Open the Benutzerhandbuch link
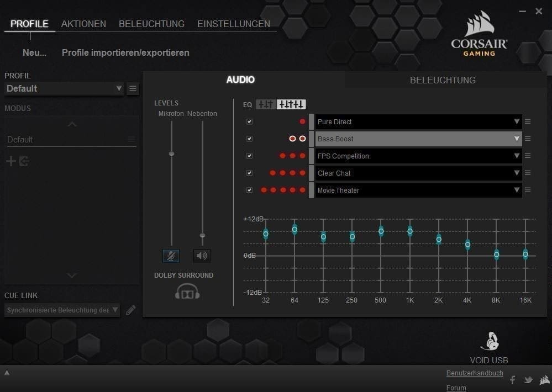Screen dimensions: 552x392 pos(474,373)
